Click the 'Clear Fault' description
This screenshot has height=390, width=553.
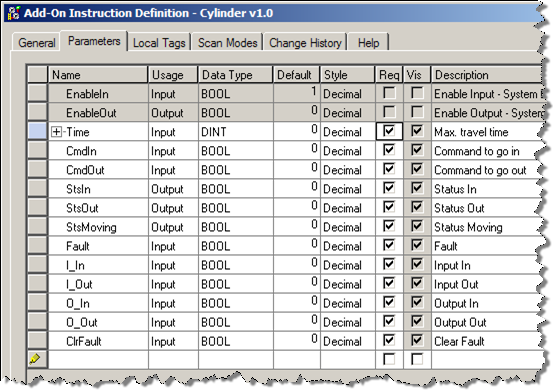pyautogui.click(x=459, y=341)
